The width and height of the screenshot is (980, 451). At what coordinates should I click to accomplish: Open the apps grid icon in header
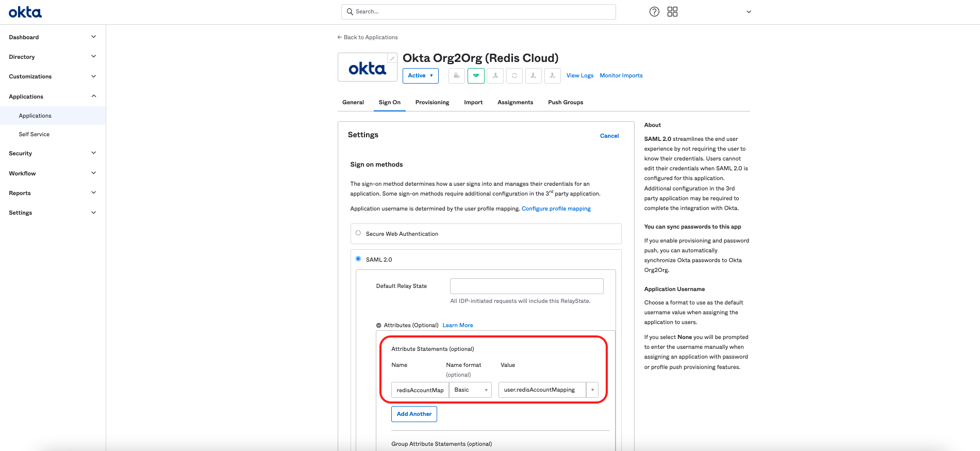(x=672, y=12)
